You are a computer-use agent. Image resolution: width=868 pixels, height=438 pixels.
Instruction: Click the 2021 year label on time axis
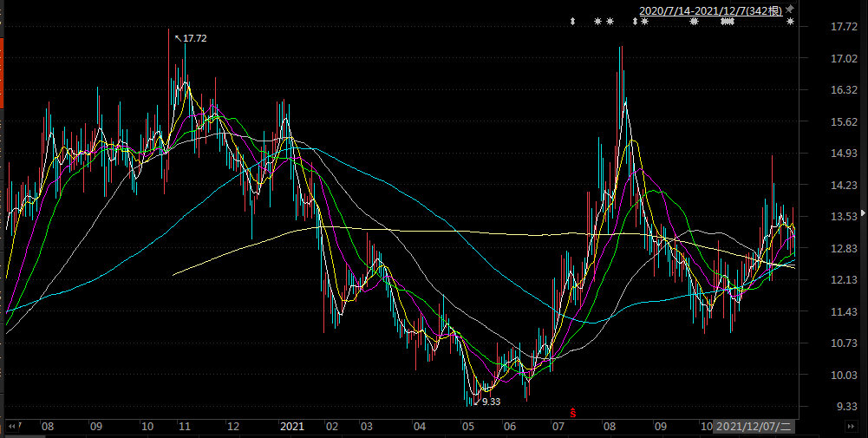pyautogui.click(x=291, y=427)
